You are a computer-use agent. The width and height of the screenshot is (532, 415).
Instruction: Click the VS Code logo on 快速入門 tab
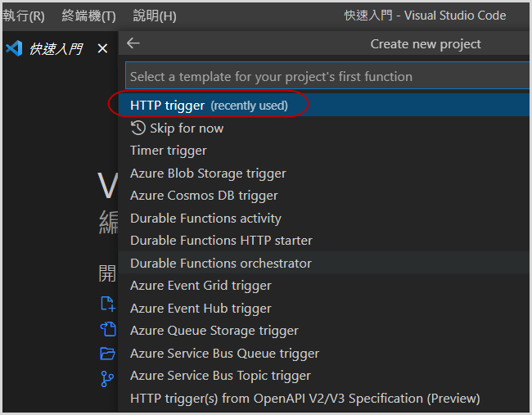[x=14, y=49]
